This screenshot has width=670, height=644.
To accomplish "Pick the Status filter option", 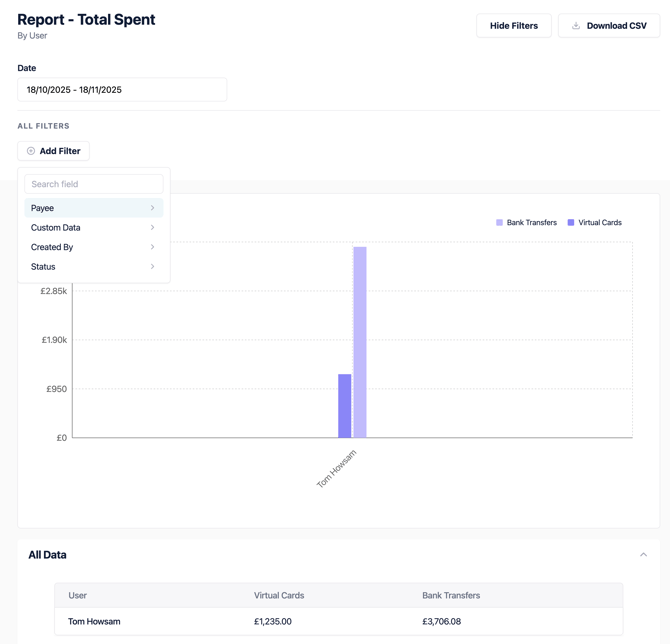I will [x=43, y=267].
